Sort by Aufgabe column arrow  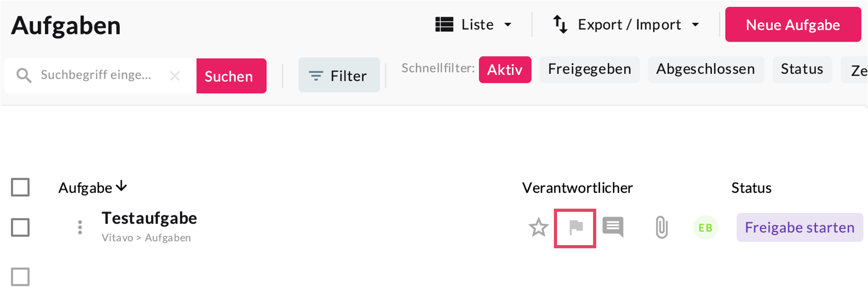(121, 186)
